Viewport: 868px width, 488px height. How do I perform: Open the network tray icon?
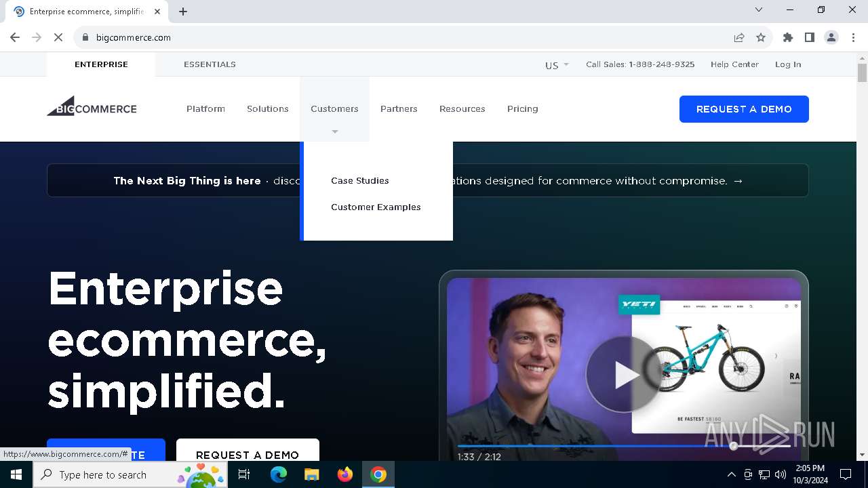point(764,474)
